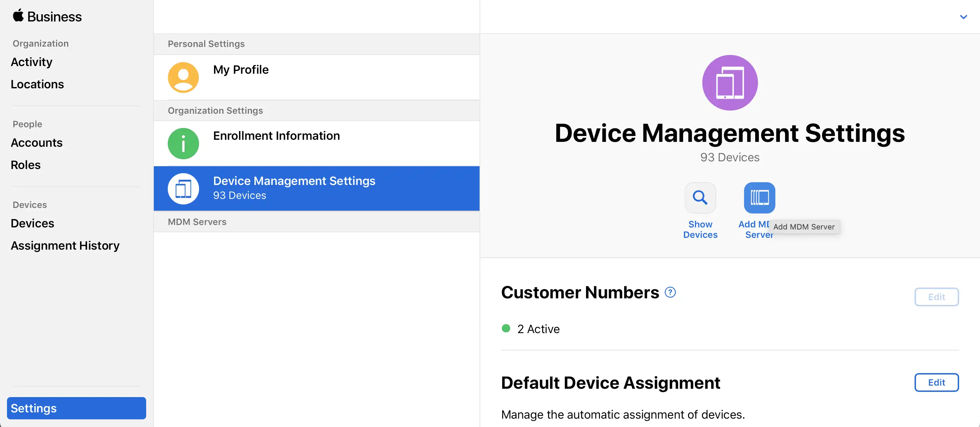Click the Show Devices label
Viewport: 980px width, 427px height.
[700, 229]
